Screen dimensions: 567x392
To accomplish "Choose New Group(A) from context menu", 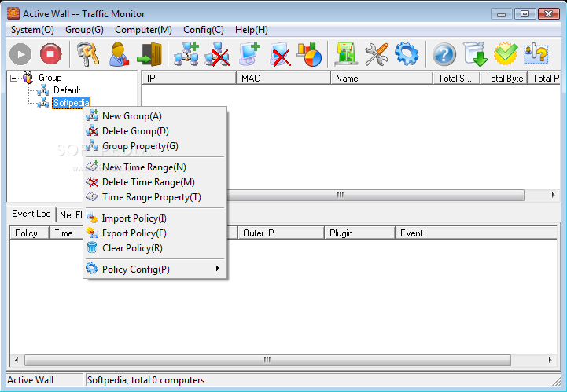I will [x=155, y=116].
